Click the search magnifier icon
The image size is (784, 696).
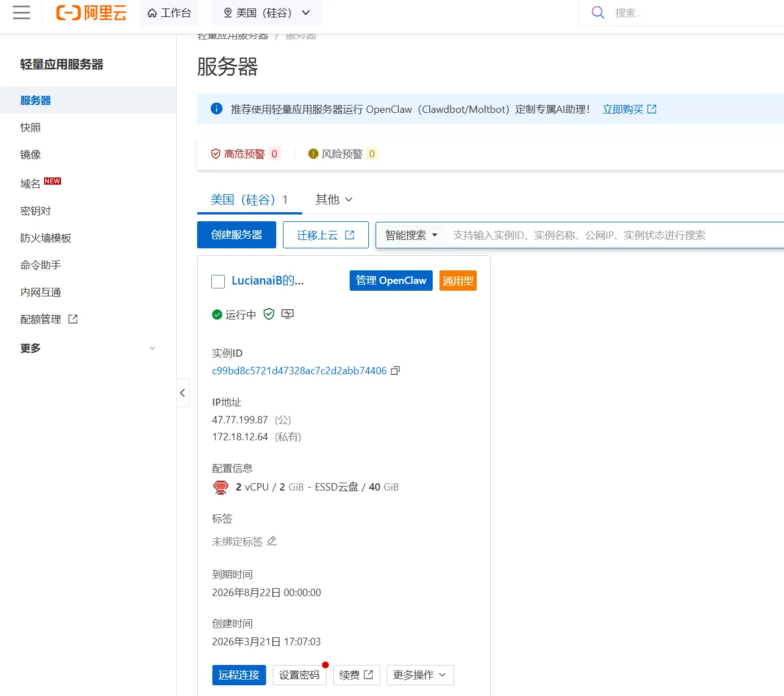tap(598, 12)
